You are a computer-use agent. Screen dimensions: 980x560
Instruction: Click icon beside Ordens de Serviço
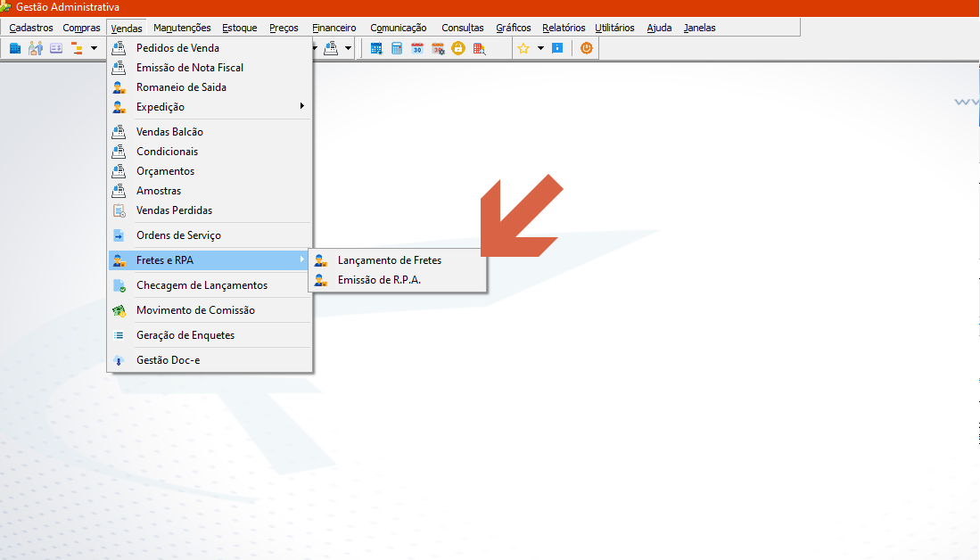119,235
